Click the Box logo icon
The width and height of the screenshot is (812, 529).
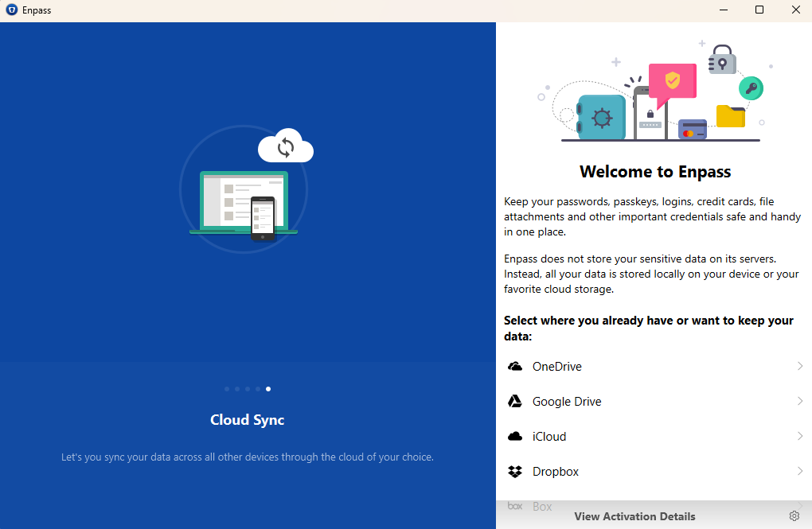pyautogui.click(x=515, y=506)
